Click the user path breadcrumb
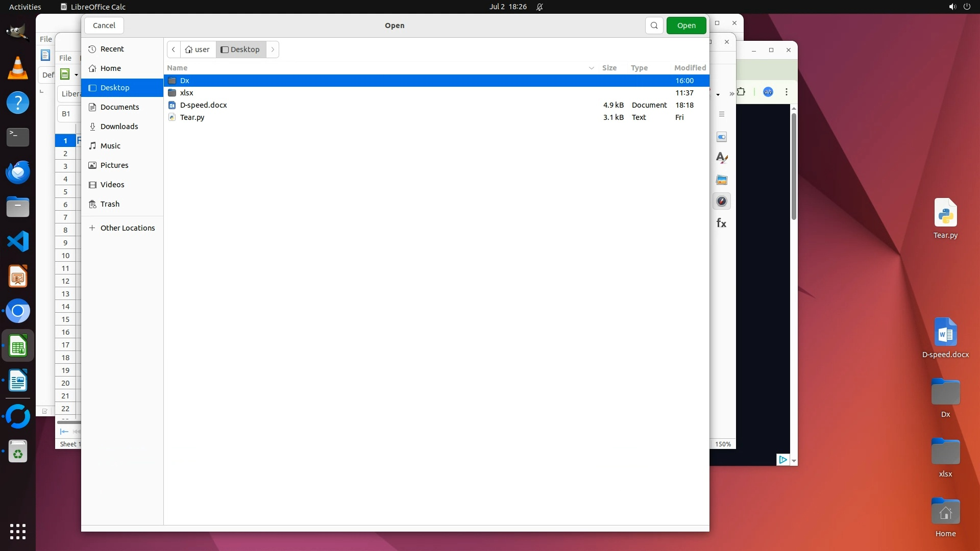The height and width of the screenshot is (551, 980). [198, 49]
